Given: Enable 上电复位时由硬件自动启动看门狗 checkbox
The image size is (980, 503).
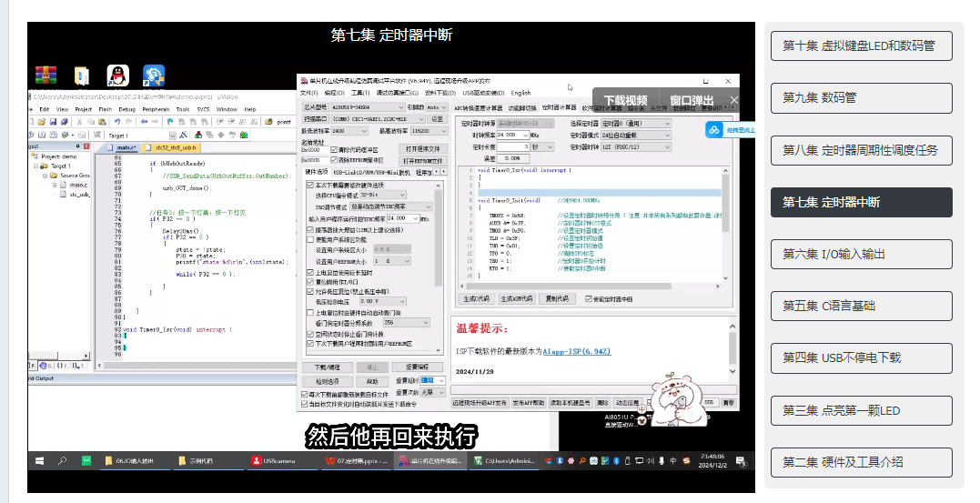Looking at the screenshot, I should click(310, 312).
